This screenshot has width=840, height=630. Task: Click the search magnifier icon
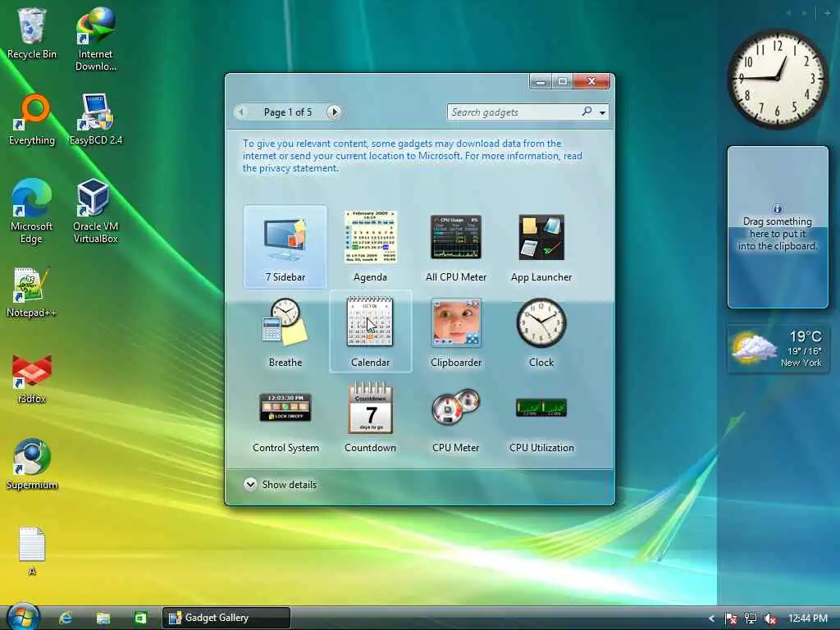click(587, 112)
